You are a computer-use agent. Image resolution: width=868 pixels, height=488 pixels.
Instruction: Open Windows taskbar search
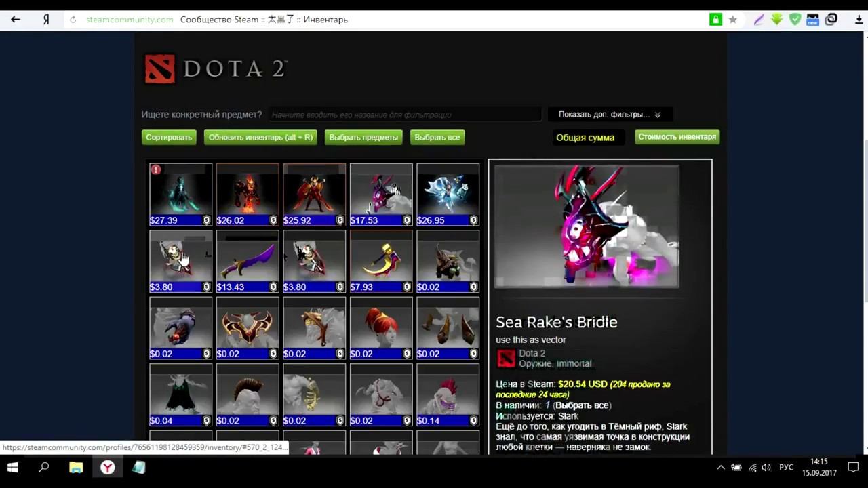coord(44,468)
